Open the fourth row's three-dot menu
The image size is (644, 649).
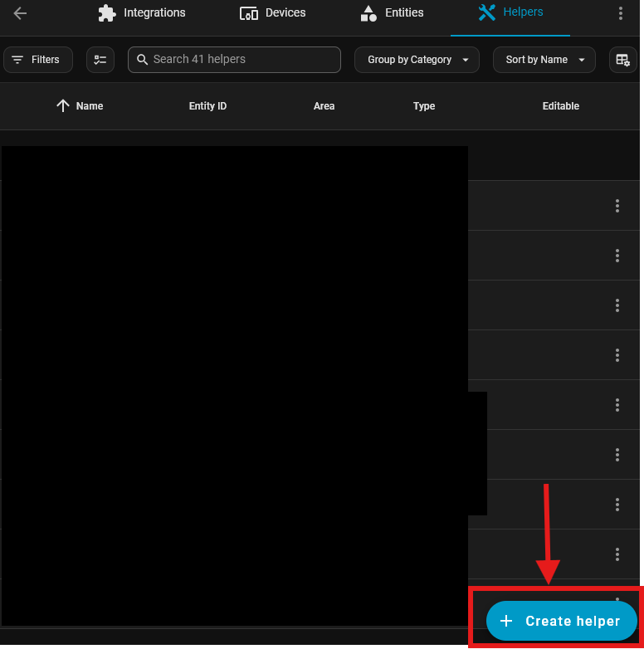click(x=617, y=355)
